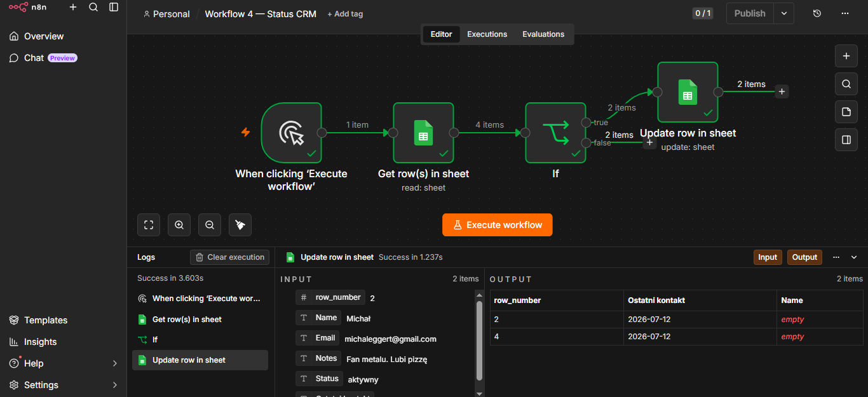Expand the Help menu
The width and height of the screenshot is (868, 397).
[x=63, y=363]
